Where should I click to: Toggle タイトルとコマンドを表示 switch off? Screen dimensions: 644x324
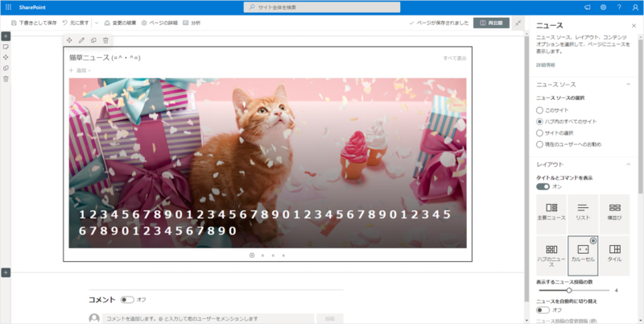pyautogui.click(x=543, y=186)
